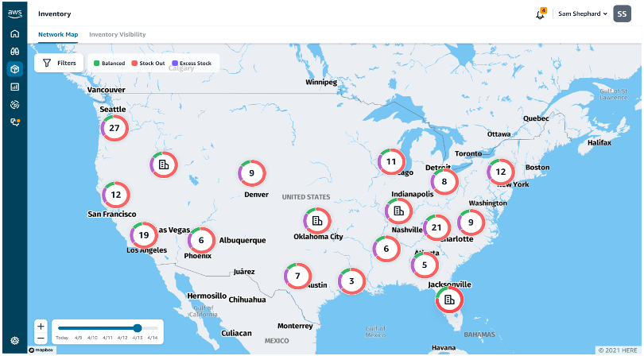Open the Oklahoma City building marker

coord(317,221)
